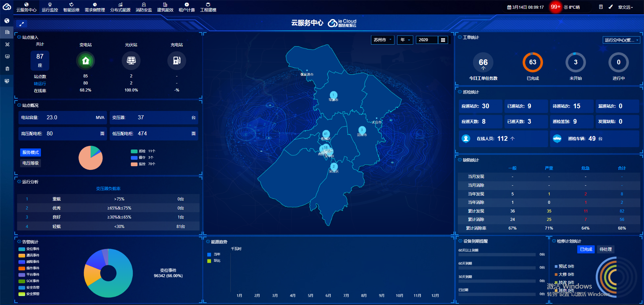This screenshot has height=305, width=644.
Task: Toggle 操作事件 legend in alarm chart
Action: 29,268
